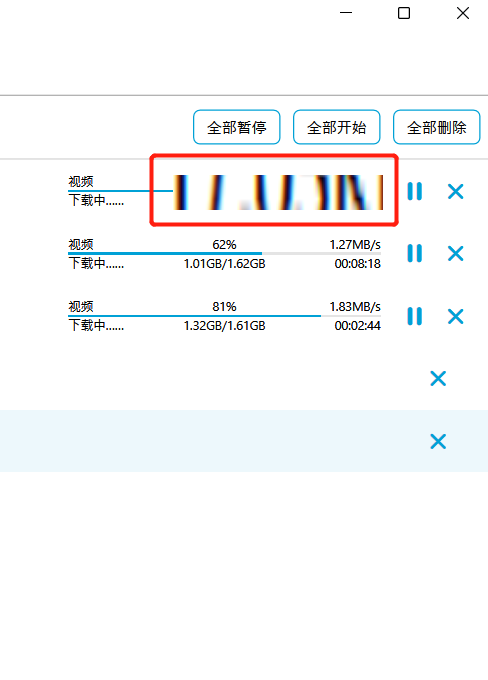Viewport: 488px width, 680px height.
Task: Pause the download at 62%
Action: (x=415, y=253)
